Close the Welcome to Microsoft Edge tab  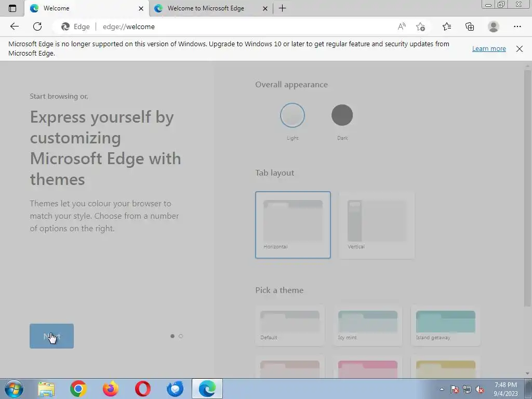point(265,8)
